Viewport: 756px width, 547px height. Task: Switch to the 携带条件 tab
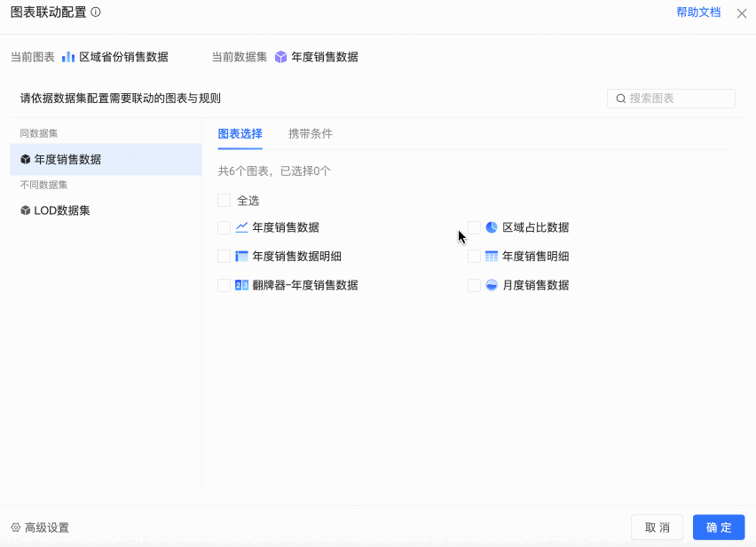pos(311,134)
